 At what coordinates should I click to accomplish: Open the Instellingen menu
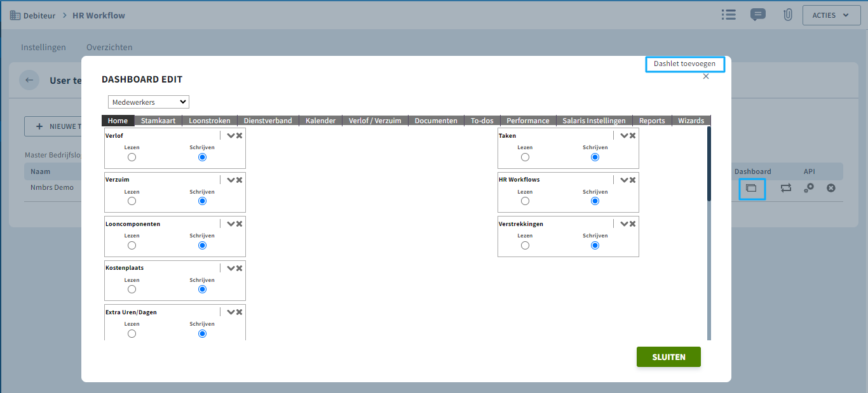coord(43,47)
